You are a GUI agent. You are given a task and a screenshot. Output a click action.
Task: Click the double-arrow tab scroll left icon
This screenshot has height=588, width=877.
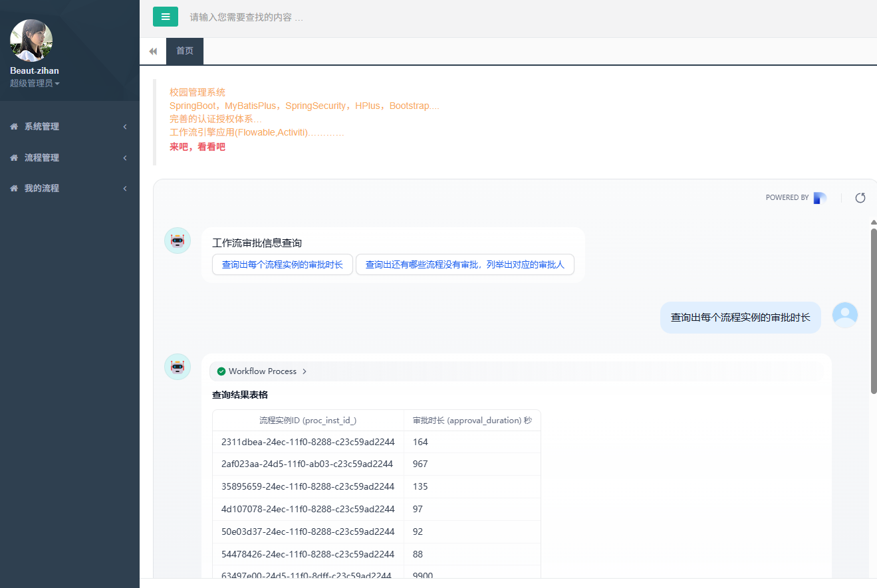click(153, 51)
